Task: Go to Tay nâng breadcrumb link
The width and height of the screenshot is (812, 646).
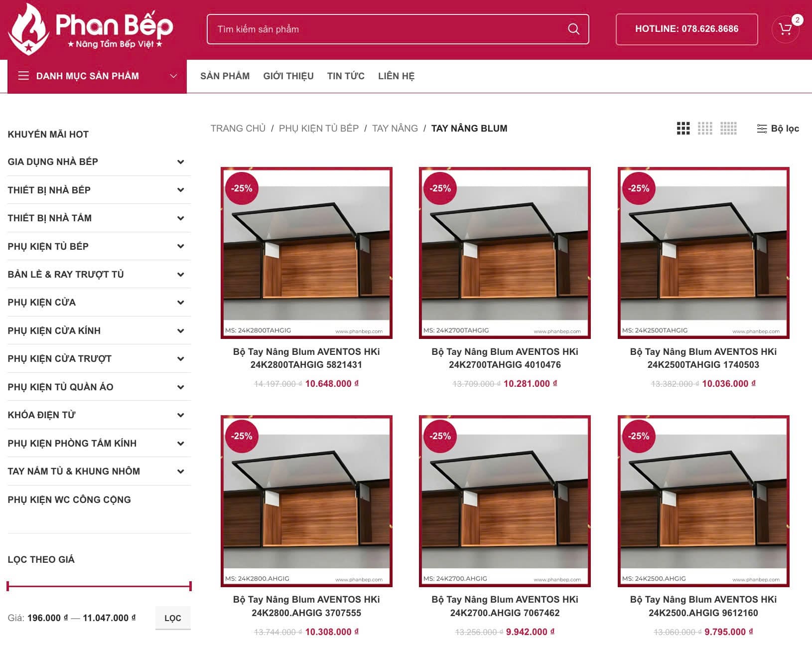Action: (x=395, y=129)
